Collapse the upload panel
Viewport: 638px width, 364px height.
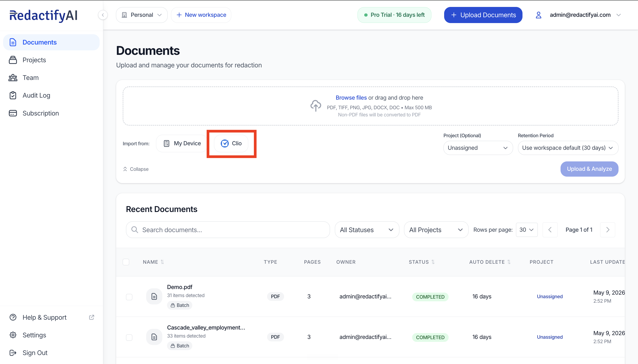[136, 169]
